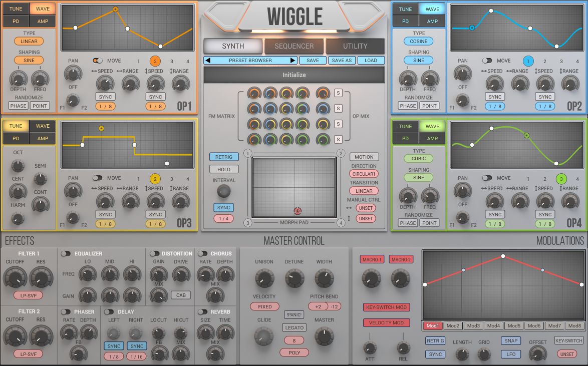Enable the CHORUS effect
This screenshot has height=366, width=588.
[x=202, y=253]
